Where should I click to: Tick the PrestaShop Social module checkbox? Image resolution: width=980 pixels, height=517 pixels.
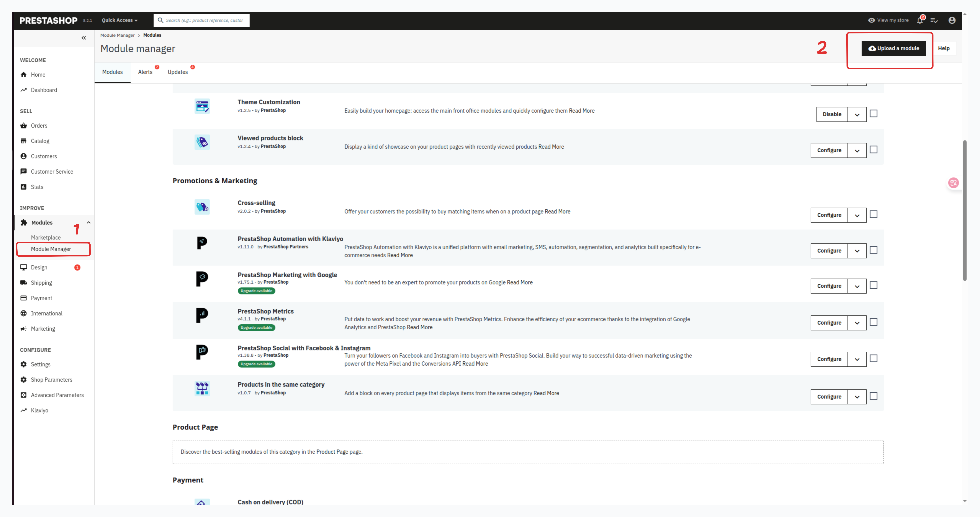coord(874,359)
